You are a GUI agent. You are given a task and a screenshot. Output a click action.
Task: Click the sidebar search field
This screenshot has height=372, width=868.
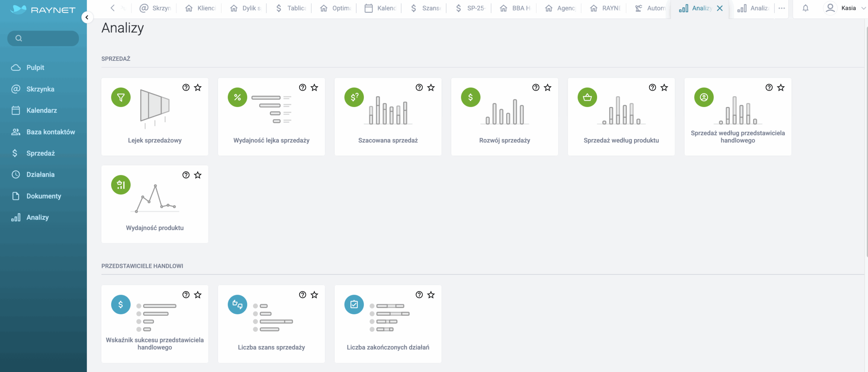[x=43, y=38]
